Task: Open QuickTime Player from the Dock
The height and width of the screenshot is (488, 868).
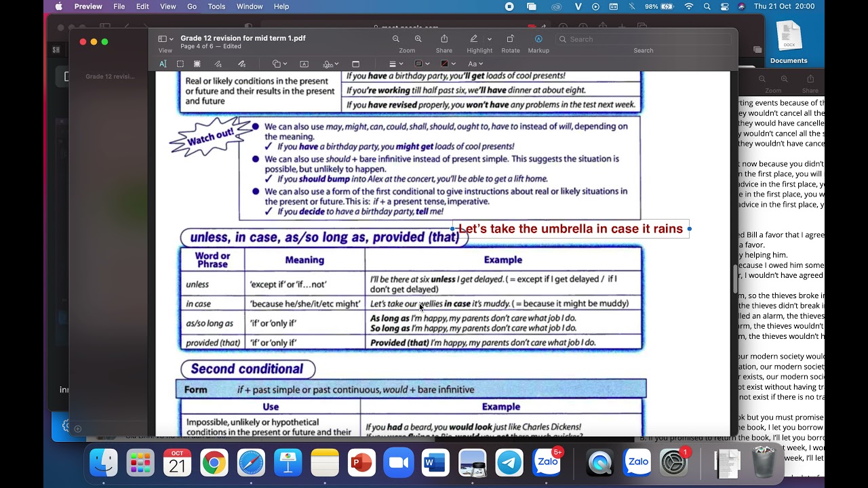Action: 599,463
